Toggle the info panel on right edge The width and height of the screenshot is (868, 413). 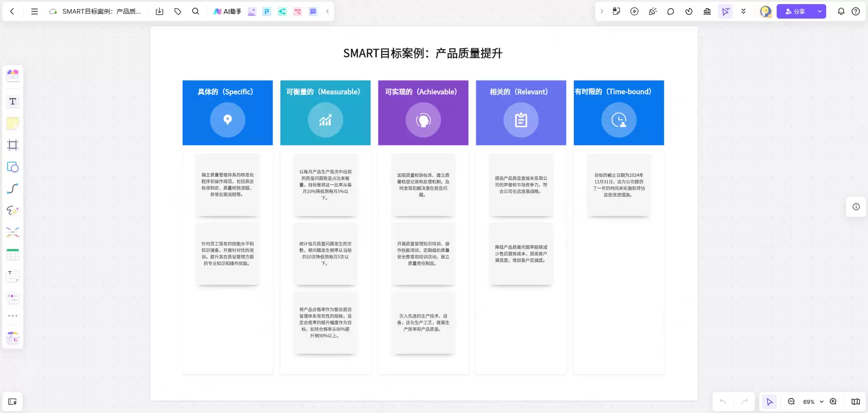[x=856, y=207]
